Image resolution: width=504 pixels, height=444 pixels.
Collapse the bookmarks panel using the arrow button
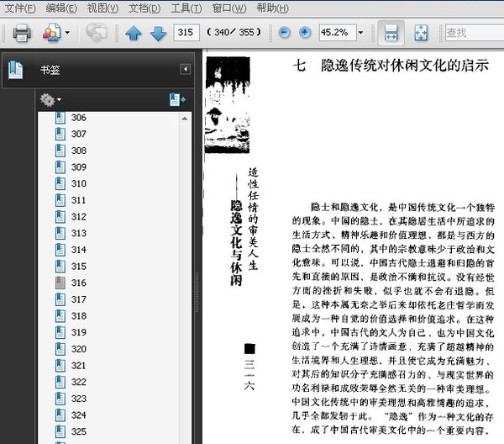point(186,70)
